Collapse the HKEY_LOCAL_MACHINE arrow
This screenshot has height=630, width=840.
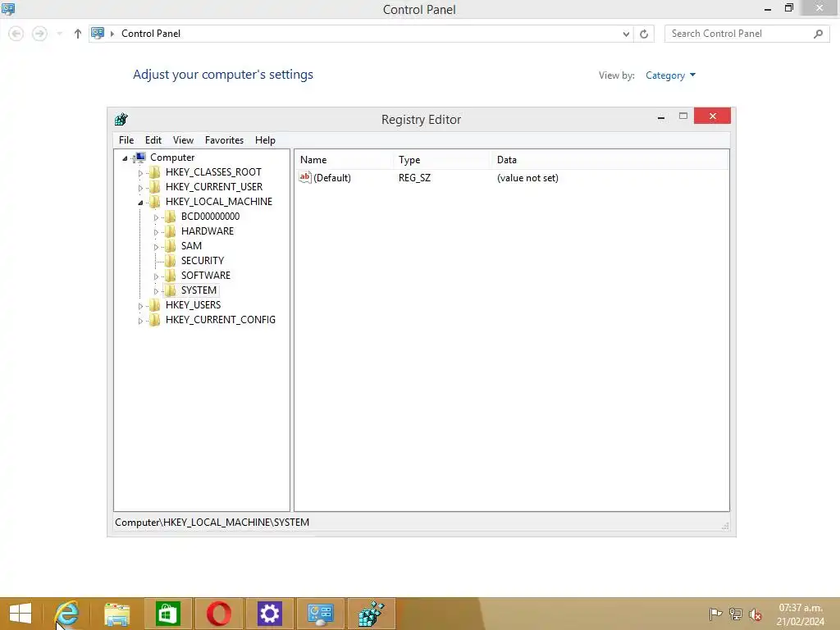[x=140, y=203]
